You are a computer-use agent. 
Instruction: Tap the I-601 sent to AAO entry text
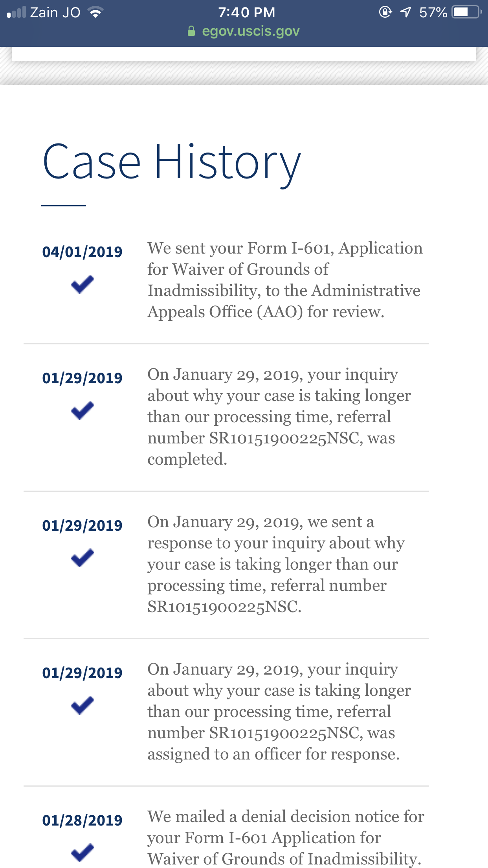(x=285, y=280)
